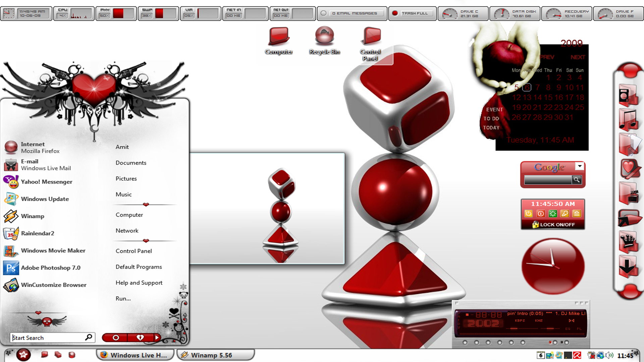Click the show desktop quick launch icon
The width and height of the screenshot is (644, 362).
(x=44, y=355)
